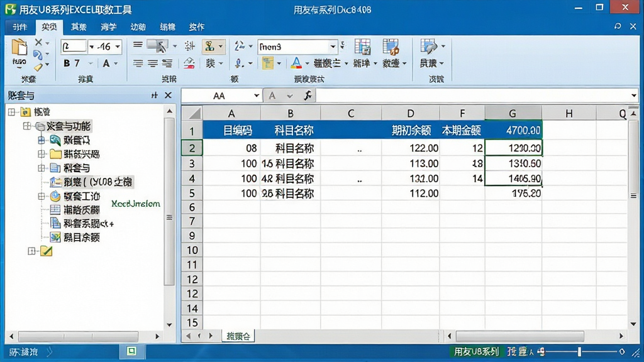The image size is (644, 362).
Task: Click 用友U8系列 in status bar
Action: 477,352
